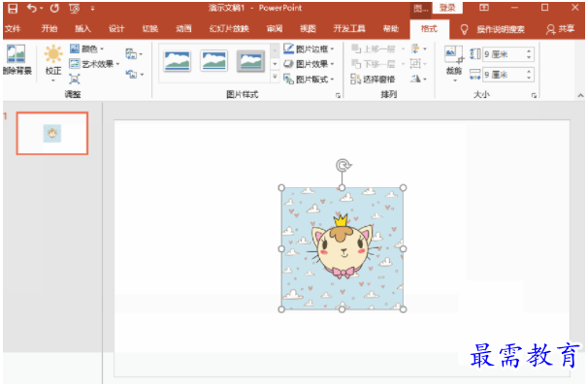Switch to the 切换 transitions tab
This screenshot has width=588, height=386.
click(150, 29)
